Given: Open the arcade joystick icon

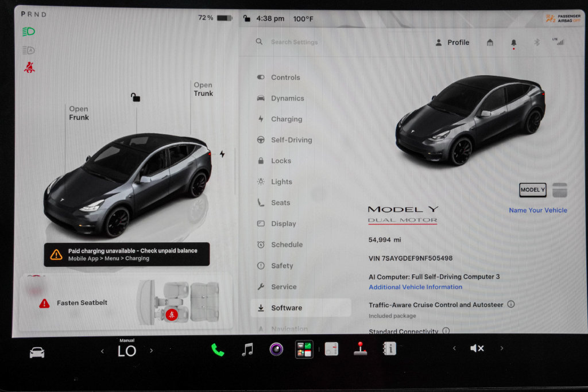Looking at the screenshot, I should [x=361, y=348].
